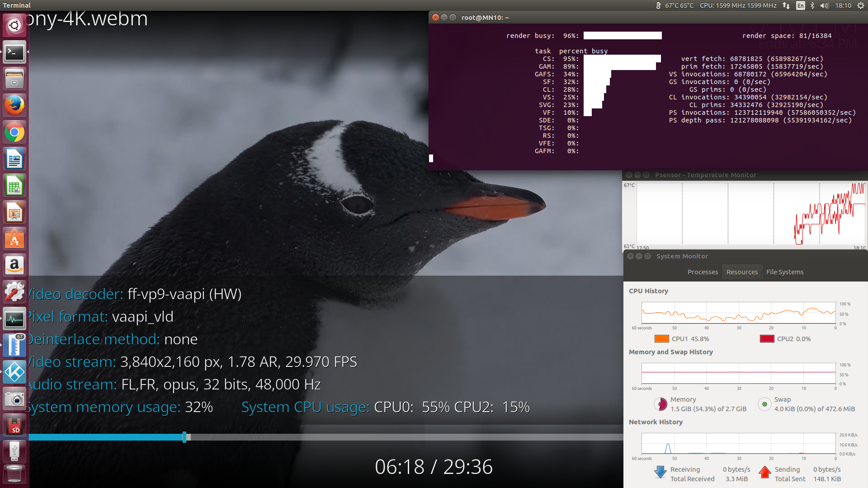Switch to Kodi via launcher icon

(x=14, y=373)
